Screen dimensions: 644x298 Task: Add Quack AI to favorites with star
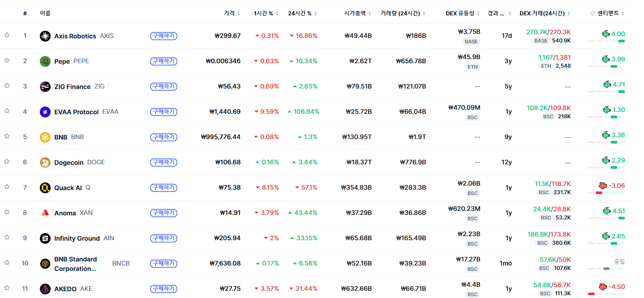(x=7, y=187)
